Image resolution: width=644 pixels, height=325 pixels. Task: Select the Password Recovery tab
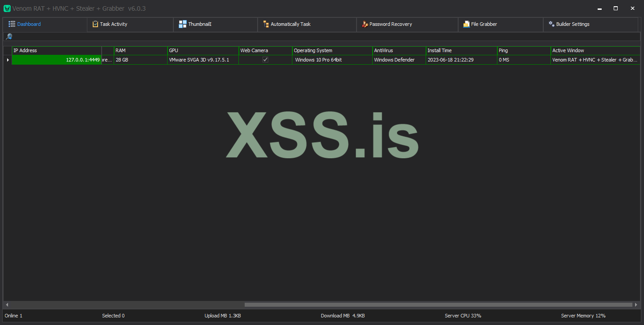tap(407, 25)
